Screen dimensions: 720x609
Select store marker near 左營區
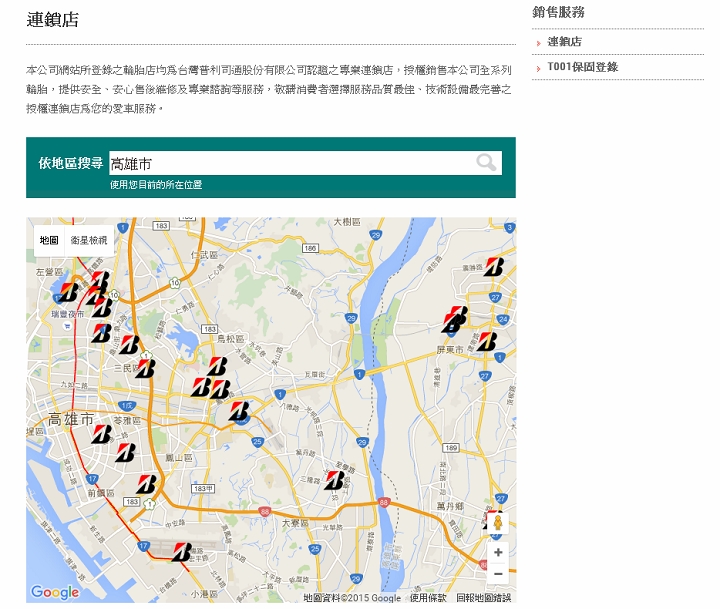pyautogui.click(x=70, y=293)
